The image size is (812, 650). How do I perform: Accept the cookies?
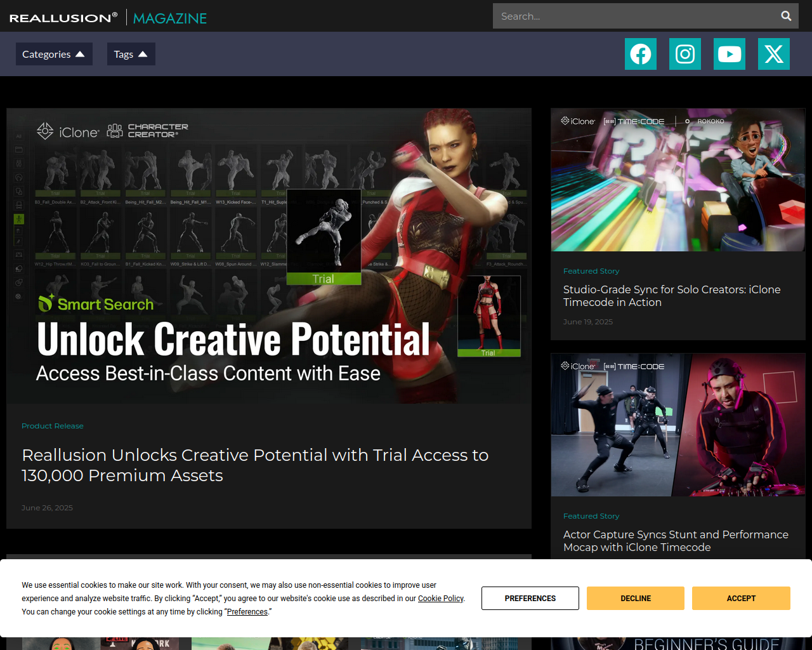coord(741,599)
